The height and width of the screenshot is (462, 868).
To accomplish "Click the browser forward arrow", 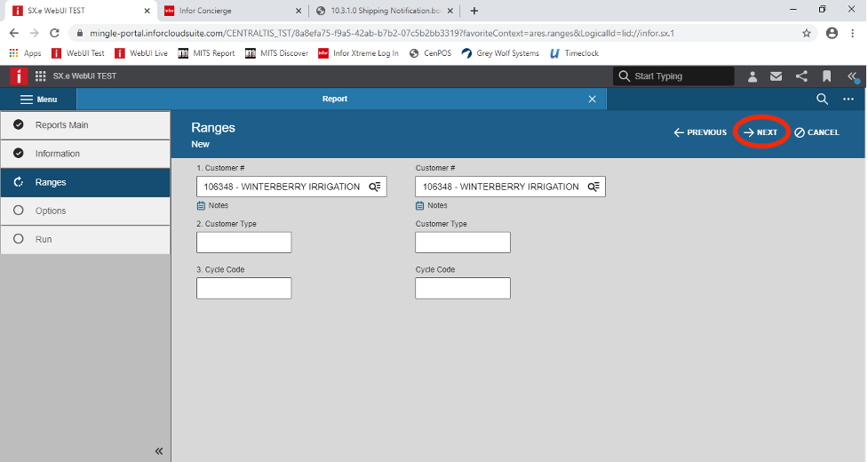I will pos(35,33).
